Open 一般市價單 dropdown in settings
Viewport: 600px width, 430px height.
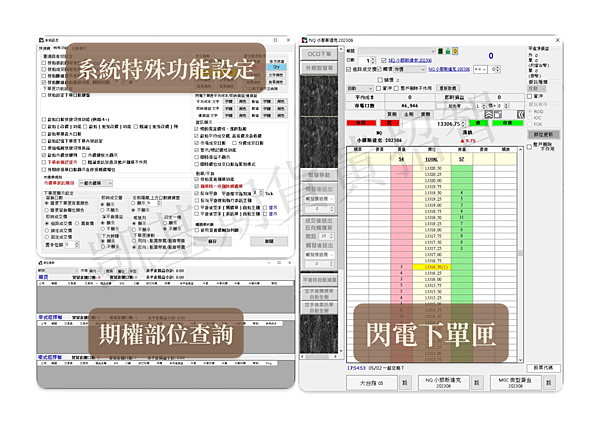[95, 183]
